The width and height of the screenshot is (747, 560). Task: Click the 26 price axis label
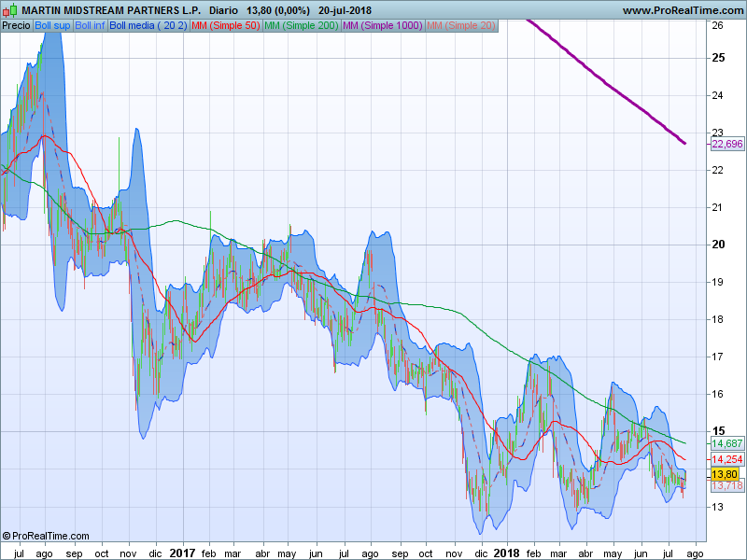[717, 25]
